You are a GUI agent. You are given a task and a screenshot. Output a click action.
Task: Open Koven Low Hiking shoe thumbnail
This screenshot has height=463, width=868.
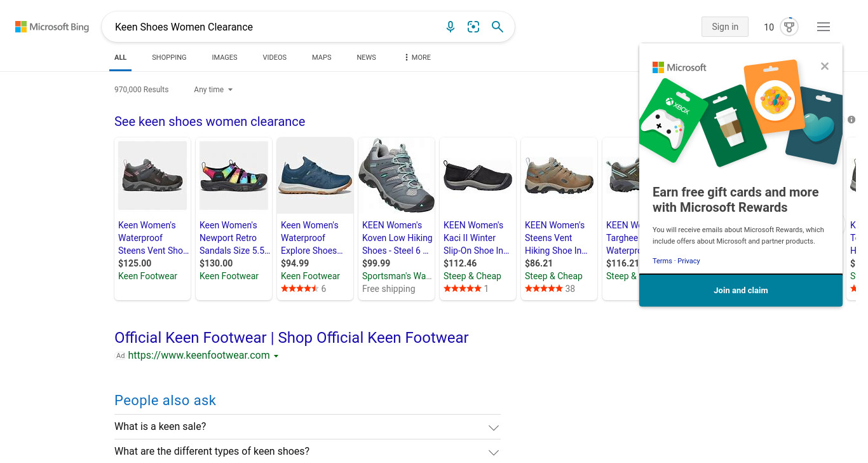point(397,176)
